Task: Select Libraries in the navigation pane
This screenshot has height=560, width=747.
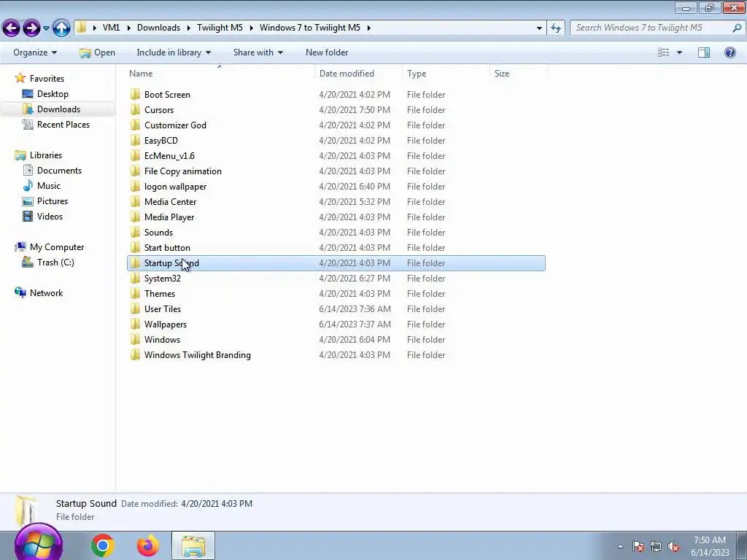Action: point(46,155)
